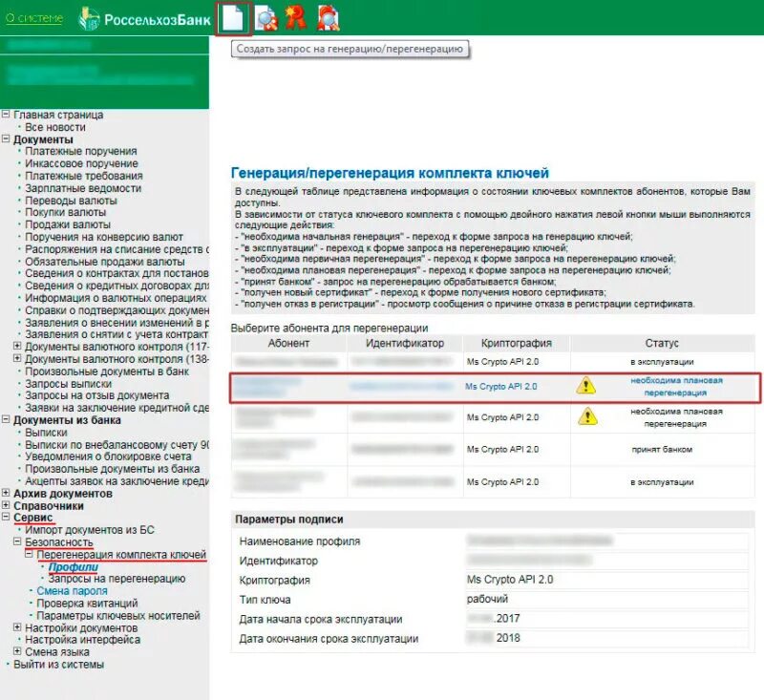764x700 pixels.
Task: Open Импорт документов из БС
Action: click(x=90, y=529)
